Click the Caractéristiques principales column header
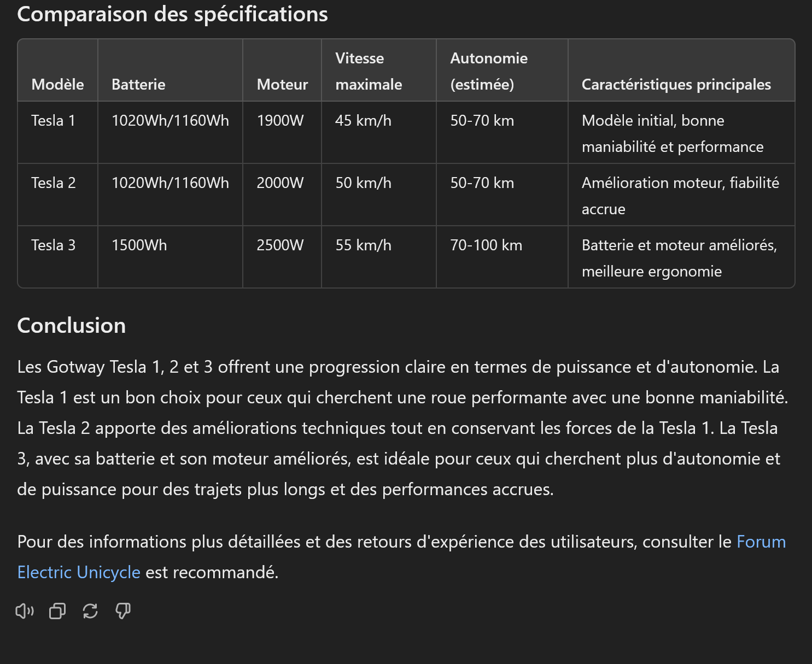This screenshot has width=812, height=664. [x=676, y=84]
